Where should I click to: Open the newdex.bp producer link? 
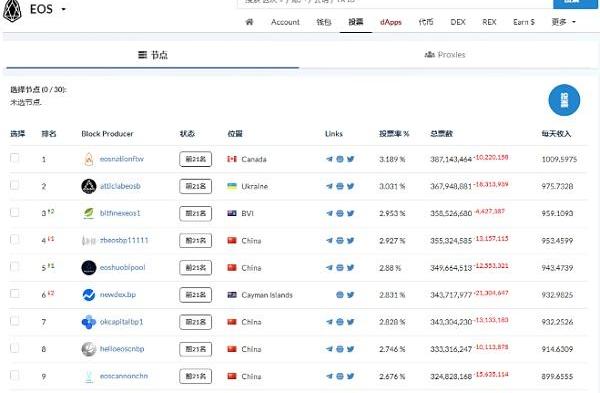pos(118,295)
